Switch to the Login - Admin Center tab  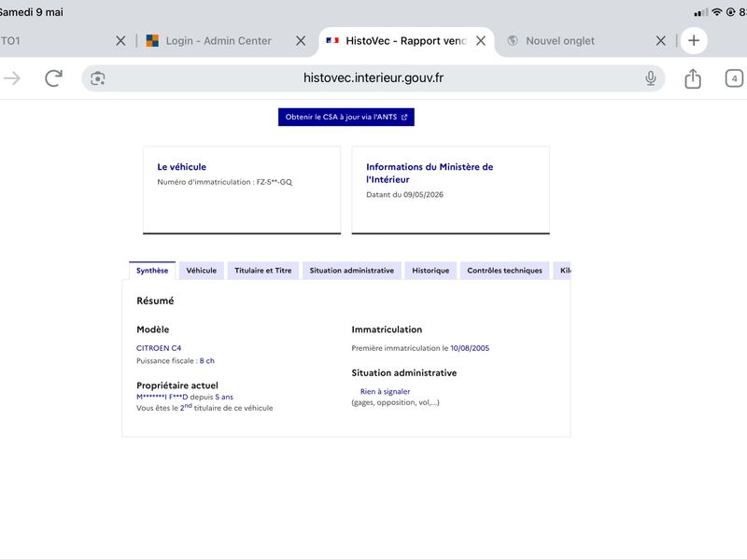coord(218,41)
